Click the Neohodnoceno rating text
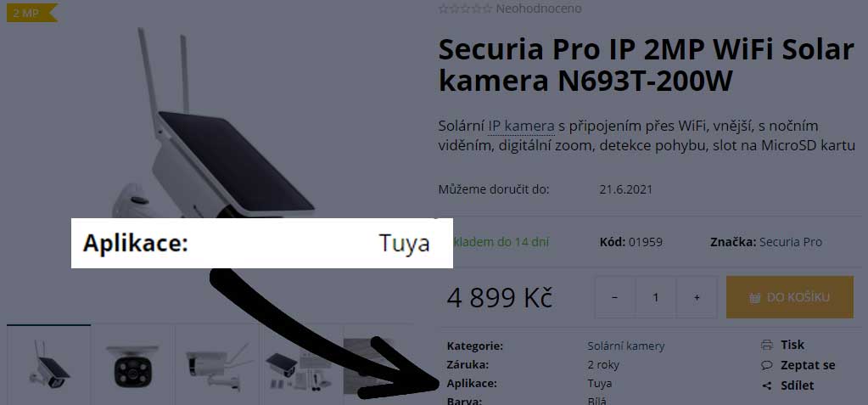 [x=539, y=8]
